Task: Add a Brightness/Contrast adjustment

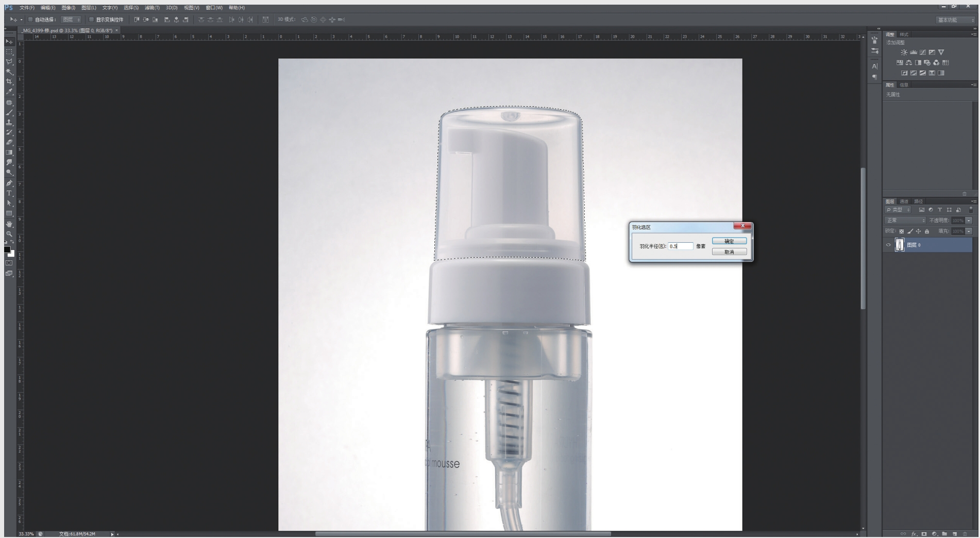Action: pos(904,53)
